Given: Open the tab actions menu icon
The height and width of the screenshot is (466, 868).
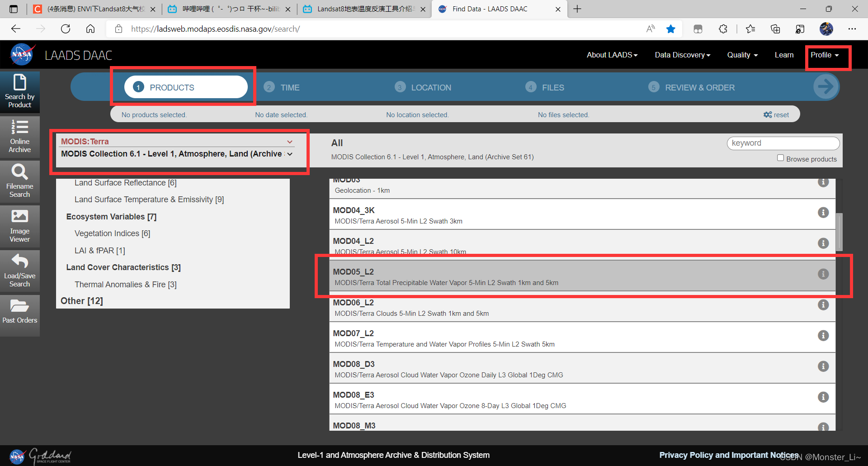Looking at the screenshot, I should (14, 9).
